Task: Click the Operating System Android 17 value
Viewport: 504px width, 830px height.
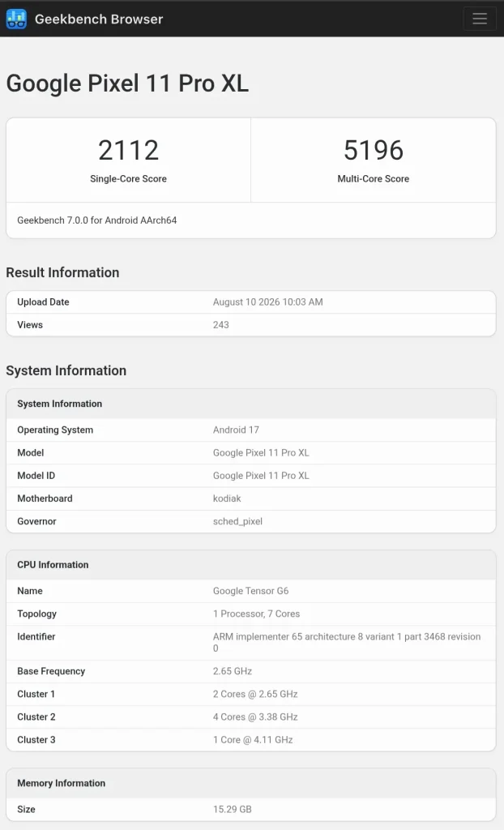Action: click(x=236, y=430)
